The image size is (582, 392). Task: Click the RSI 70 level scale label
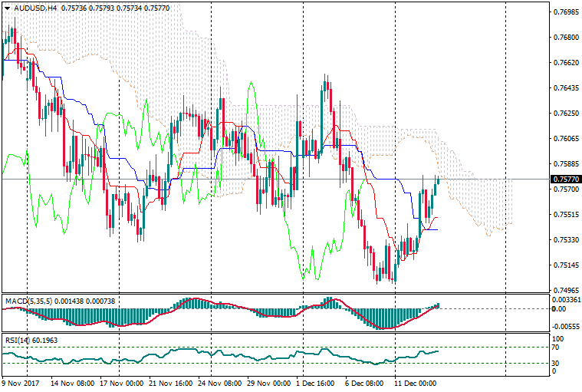557,348
